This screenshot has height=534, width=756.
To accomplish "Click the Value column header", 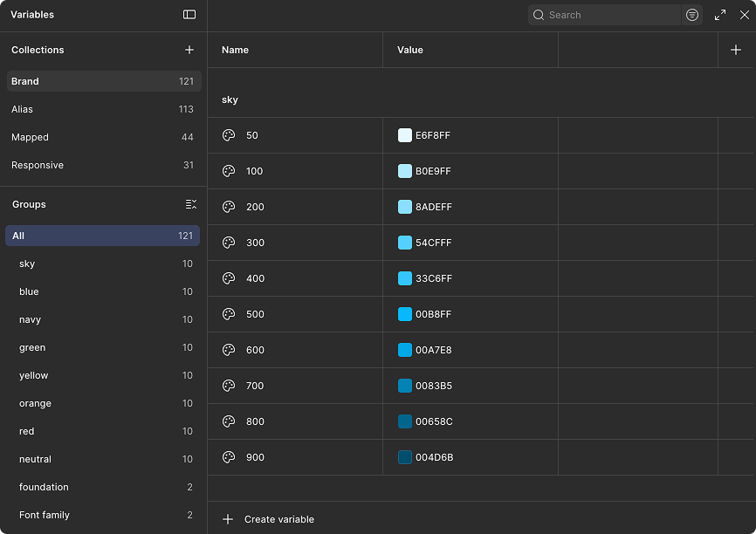I will pos(409,50).
